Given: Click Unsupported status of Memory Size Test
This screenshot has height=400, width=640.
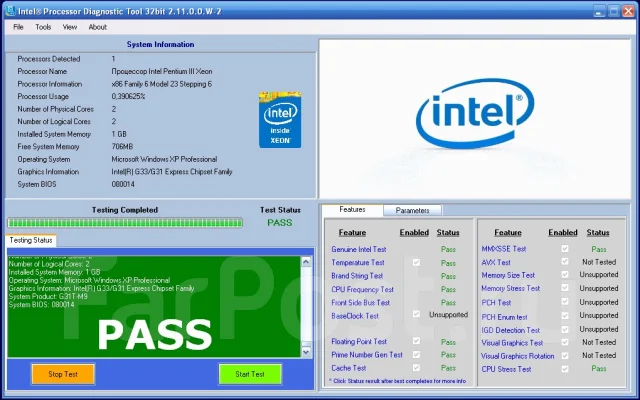Looking at the screenshot, I should [599, 275].
